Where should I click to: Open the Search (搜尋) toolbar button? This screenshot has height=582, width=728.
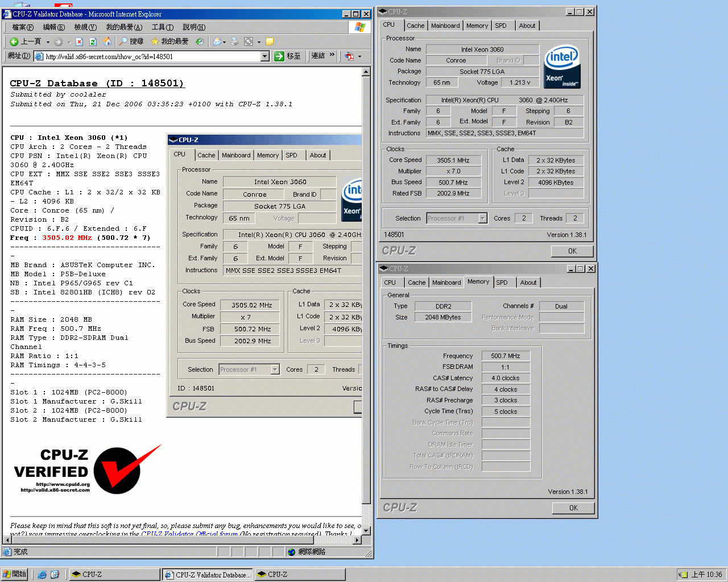[x=131, y=41]
